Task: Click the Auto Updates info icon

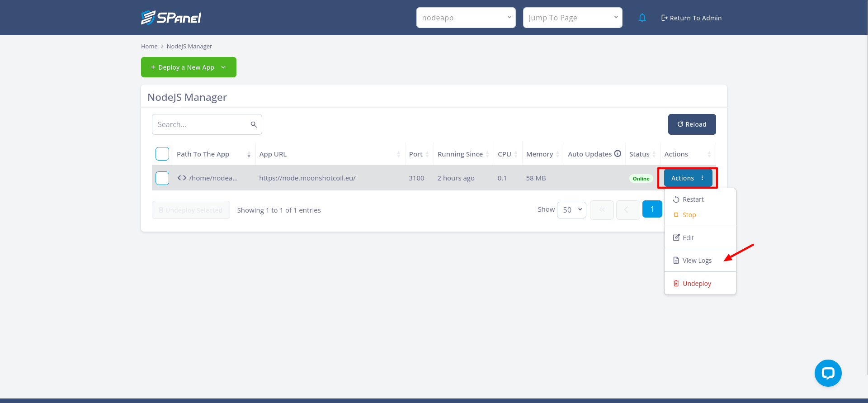Action: click(618, 154)
